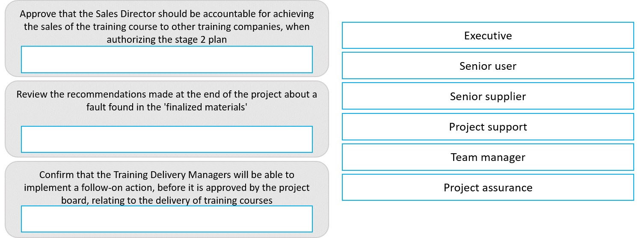This screenshot has height=238, width=644.
Task: Click the 'Approve that the Sales Director' statement text
Action: coord(167,27)
